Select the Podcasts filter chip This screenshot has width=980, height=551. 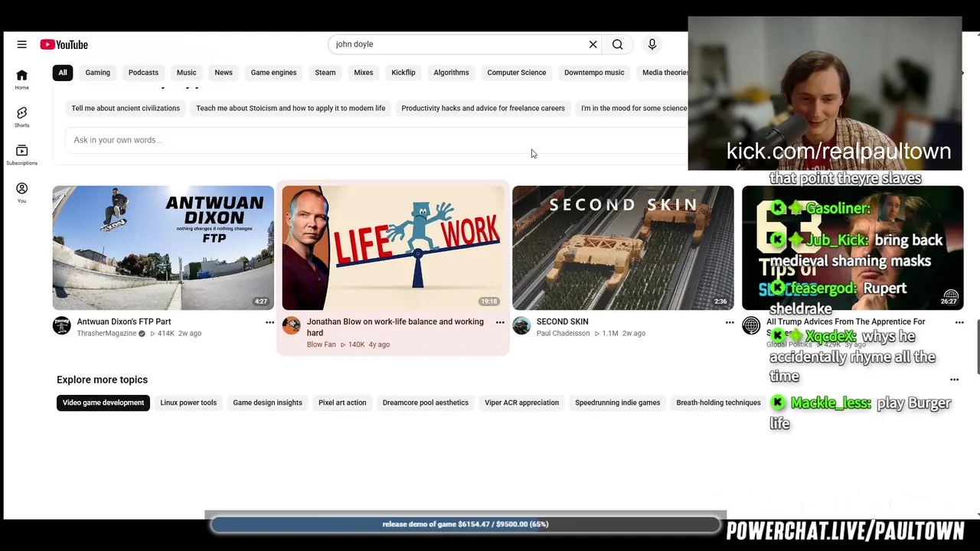pos(143,73)
